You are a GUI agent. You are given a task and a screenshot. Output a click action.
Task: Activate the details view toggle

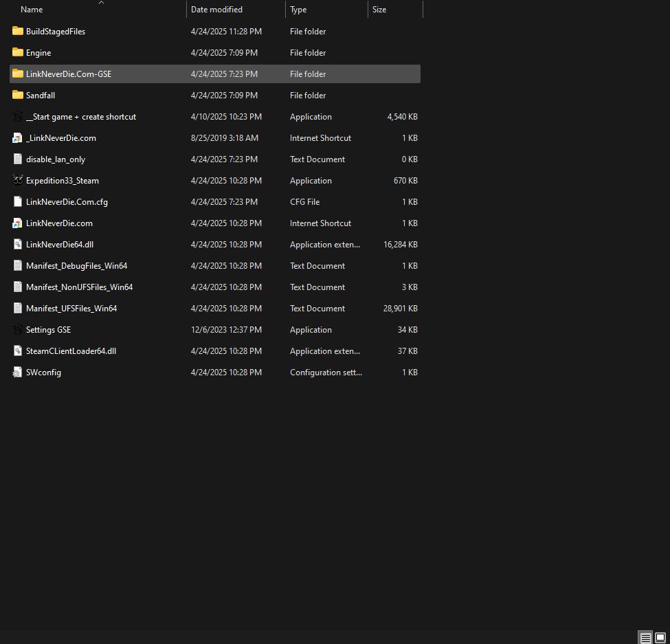(x=645, y=637)
